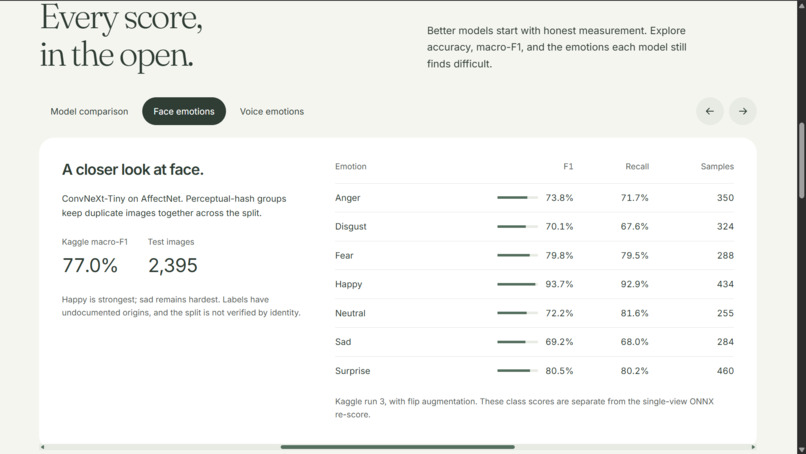806x454 pixels.
Task: Click the Kaggle macro-F1 label
Action: 95,242
